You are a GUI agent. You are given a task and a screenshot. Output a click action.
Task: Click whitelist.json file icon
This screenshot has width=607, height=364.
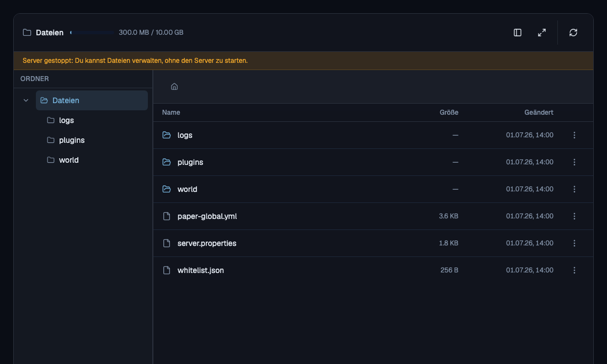[167, 270]
